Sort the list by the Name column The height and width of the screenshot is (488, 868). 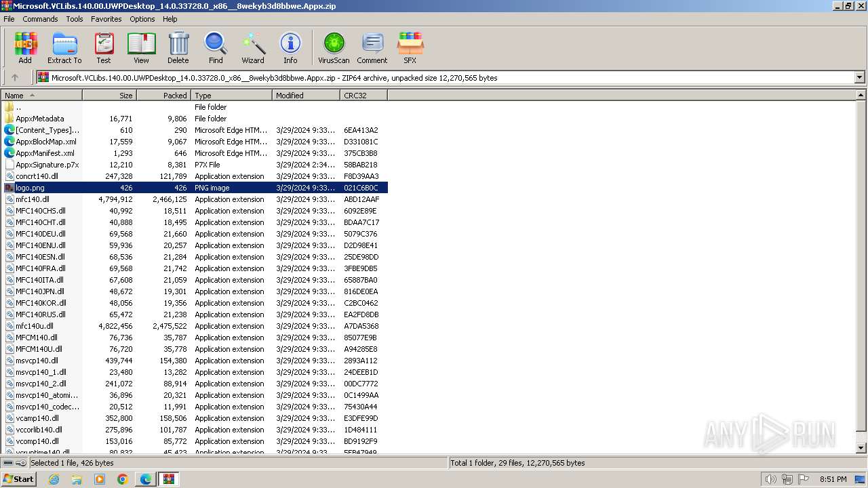click(x=42, y=96)
